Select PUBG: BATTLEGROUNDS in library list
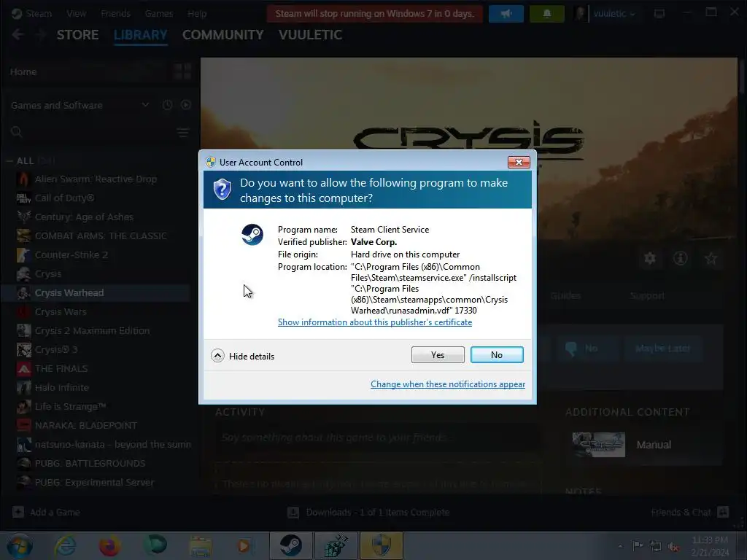Screen dimensions: 747x560 tap(90, 463)
